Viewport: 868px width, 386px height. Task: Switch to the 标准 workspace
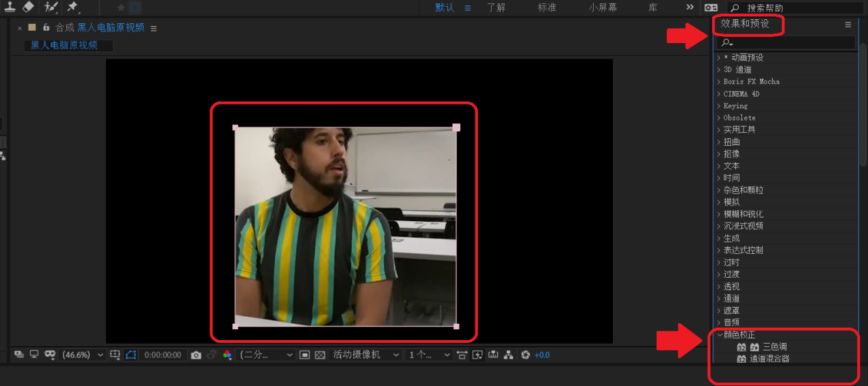coord(547,8)
